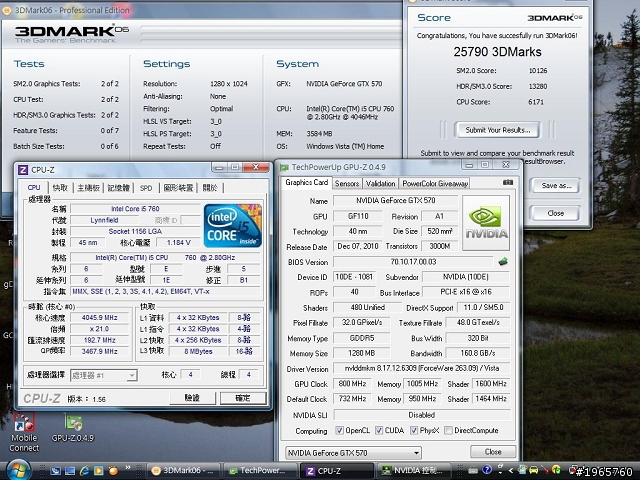The width and height of the screenshot is (640, 480).
Task: Show hidden system tray icons arrow
Action: [510, 471]
